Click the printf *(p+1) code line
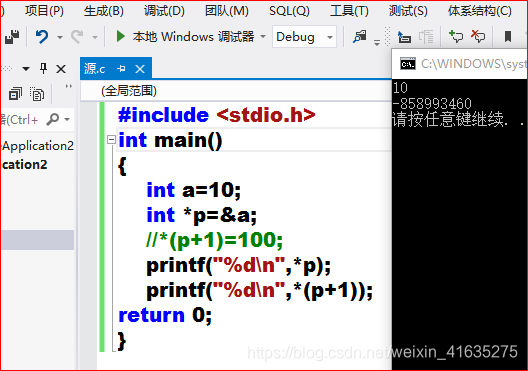This screenshot has width=528, height=371. click(x=260, y=291)
